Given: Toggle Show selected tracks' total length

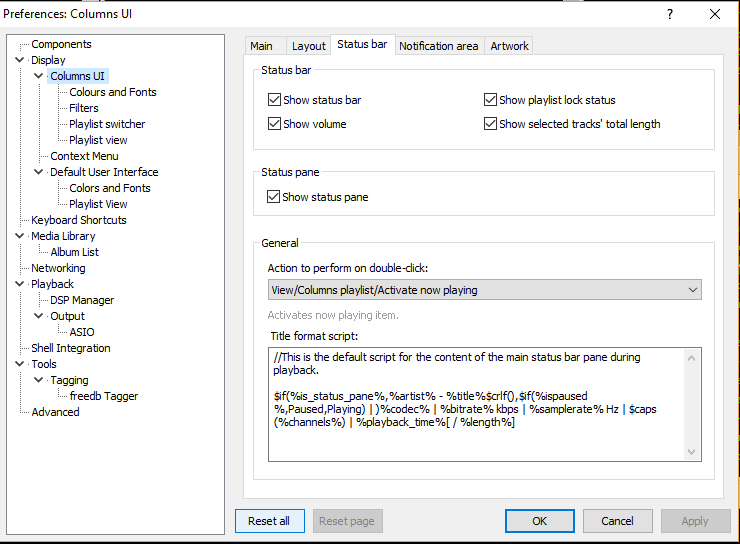Looking at the screenshot, I should point(491,124).
